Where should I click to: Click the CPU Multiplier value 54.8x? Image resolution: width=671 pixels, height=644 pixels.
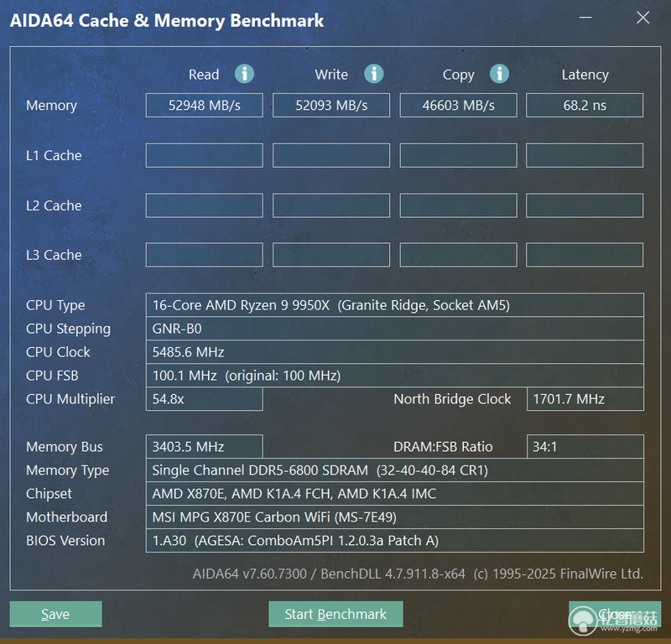(x=204, y=399)
